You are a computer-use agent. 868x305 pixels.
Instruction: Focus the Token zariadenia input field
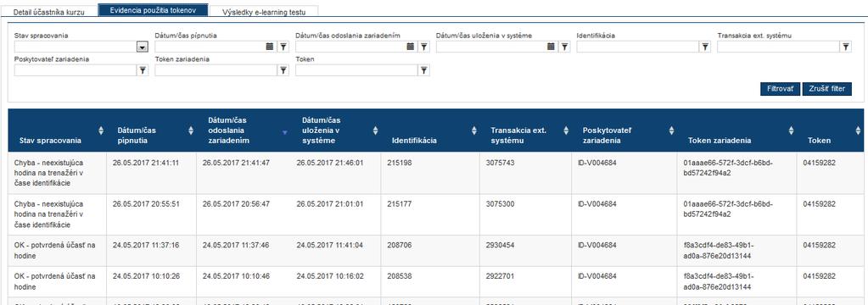(216, 70)
